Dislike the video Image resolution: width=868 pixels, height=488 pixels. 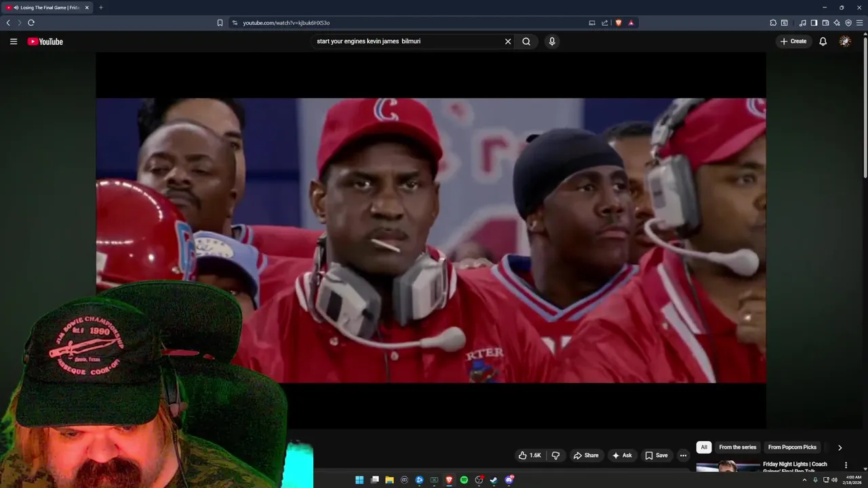point(555,455)
